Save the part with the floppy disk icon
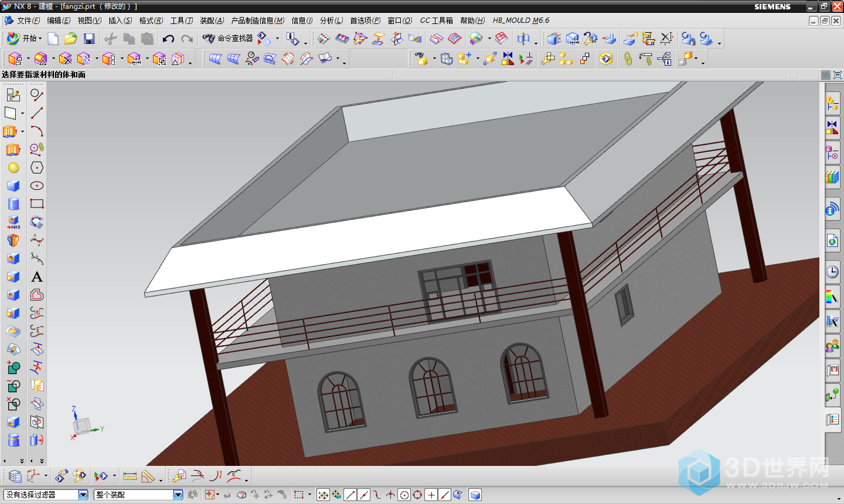The image size is (844, 504). [89, 39]
